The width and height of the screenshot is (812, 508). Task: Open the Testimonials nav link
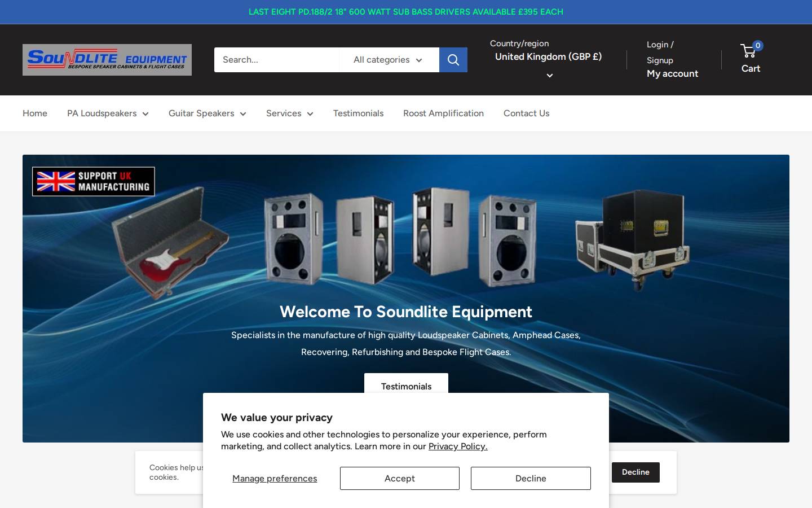(x=358, y=113)
